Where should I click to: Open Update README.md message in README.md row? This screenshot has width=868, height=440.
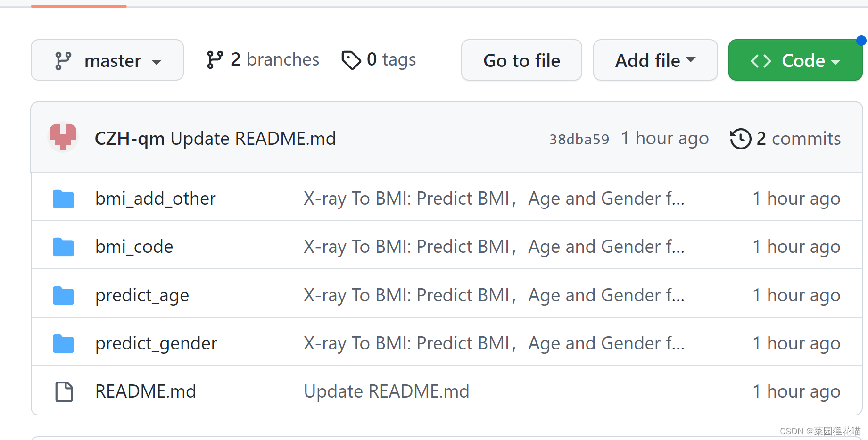pyautogui.click(x=387, y=391)
